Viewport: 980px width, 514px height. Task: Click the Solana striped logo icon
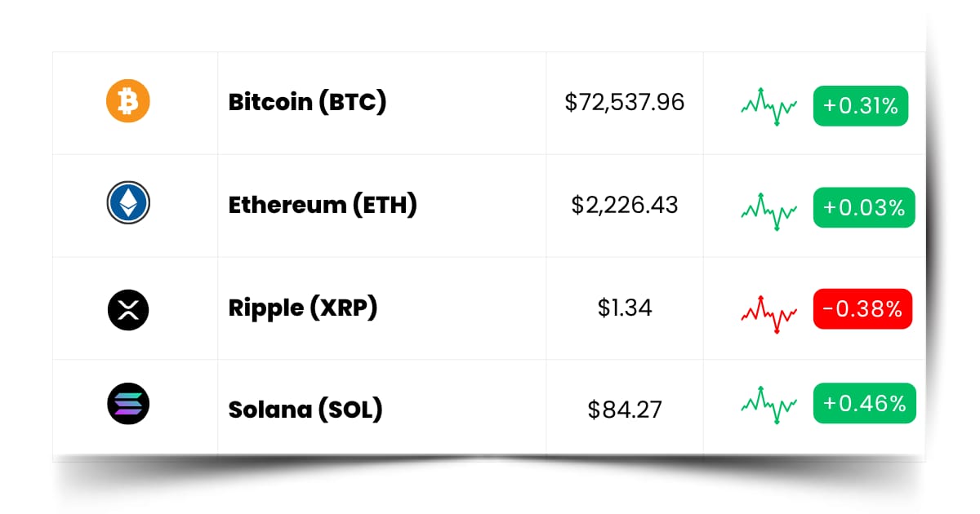(128, 404)
